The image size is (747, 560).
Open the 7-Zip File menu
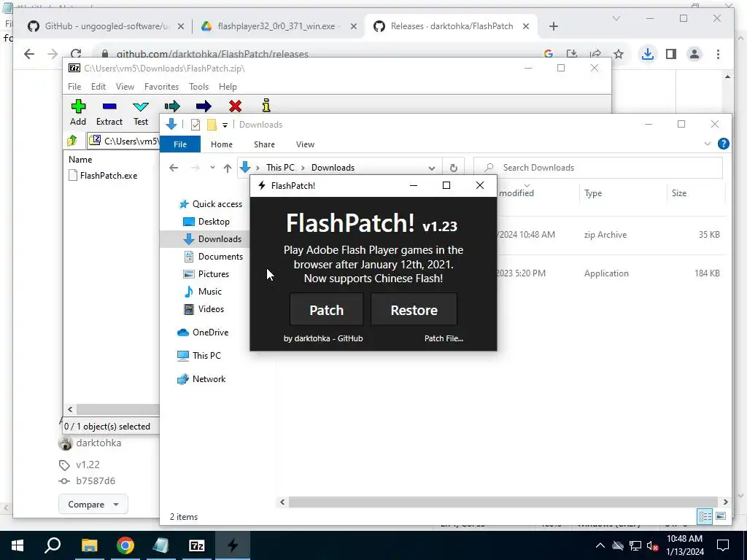pos(74,87)
